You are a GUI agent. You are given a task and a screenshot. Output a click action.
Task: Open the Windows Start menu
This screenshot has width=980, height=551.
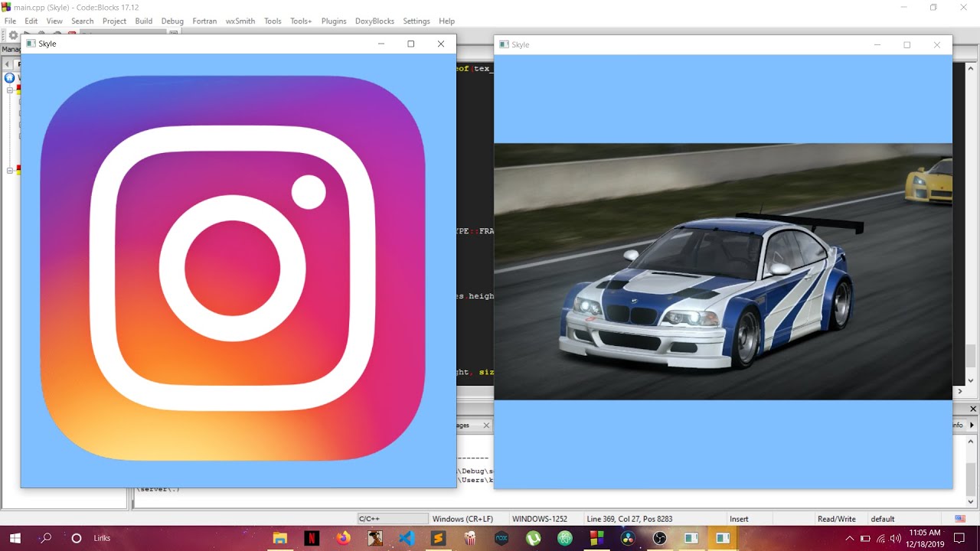tap(15, 538)
